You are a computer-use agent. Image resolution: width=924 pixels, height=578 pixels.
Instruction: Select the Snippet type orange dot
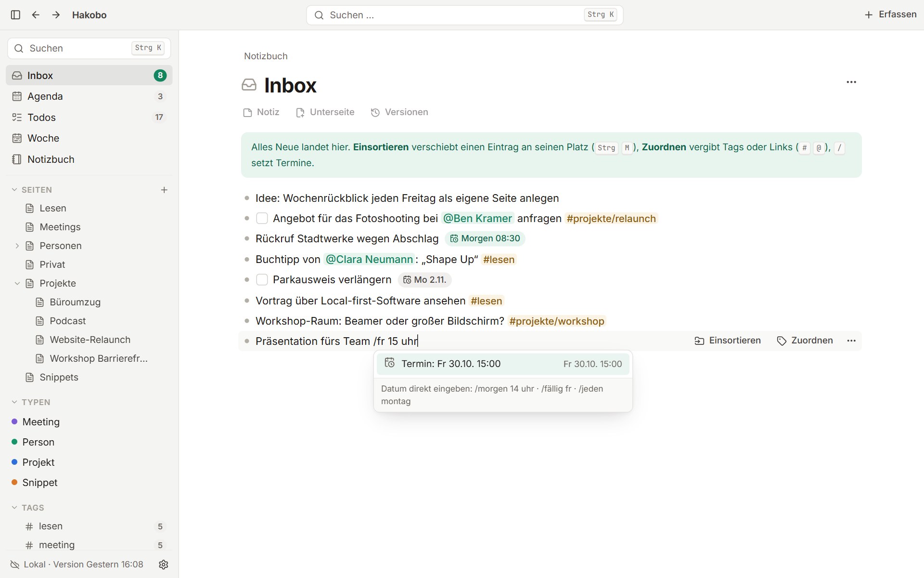14,482
